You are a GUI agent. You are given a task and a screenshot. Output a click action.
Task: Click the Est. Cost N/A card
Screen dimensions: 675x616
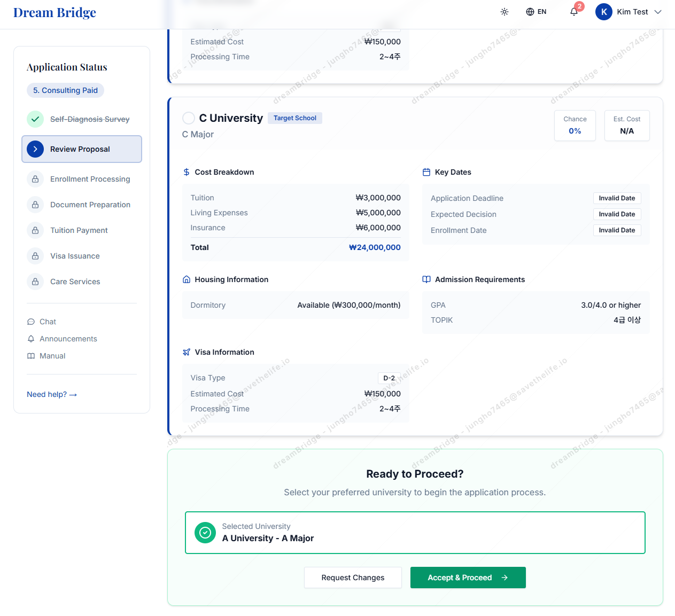pyautogui.click(x=627, y=126)
